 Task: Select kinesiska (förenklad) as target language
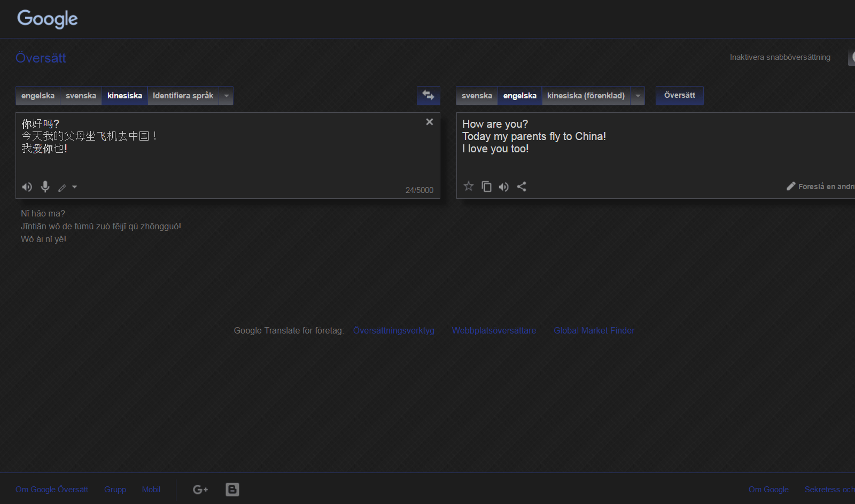click(586, 96)
